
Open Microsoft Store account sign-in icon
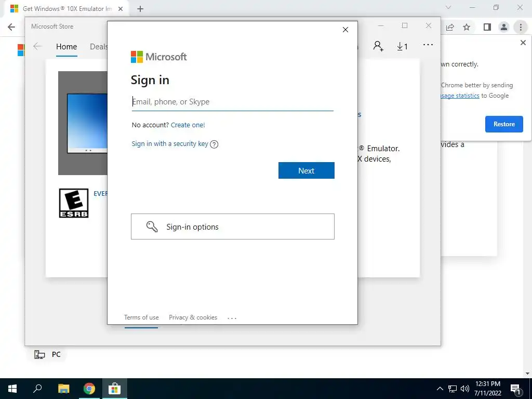tap(378, 46)
